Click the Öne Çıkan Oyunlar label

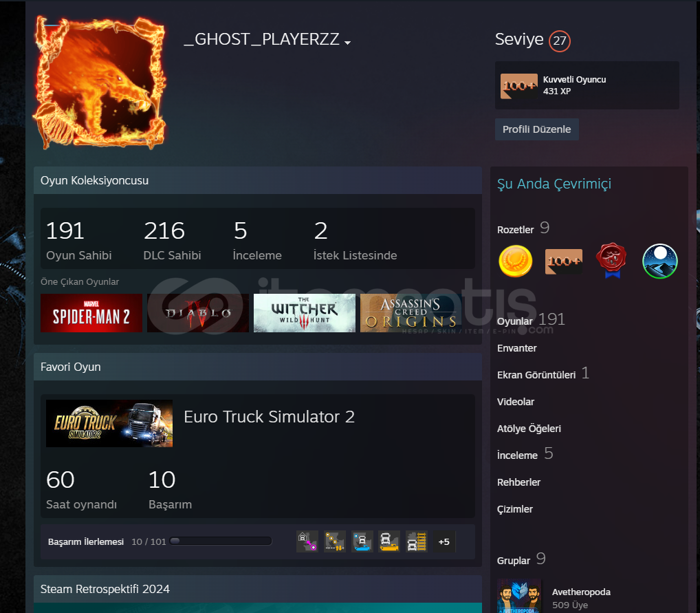click(80, 282)
